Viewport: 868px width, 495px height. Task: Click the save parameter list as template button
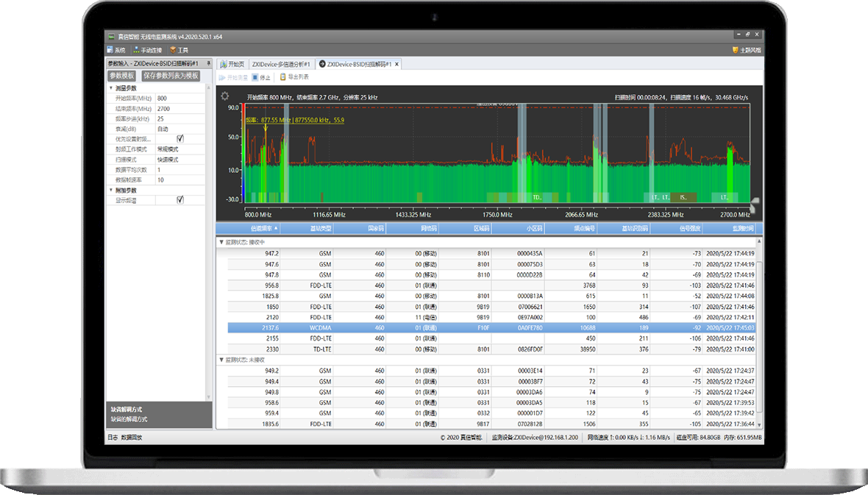coord(171,76)
